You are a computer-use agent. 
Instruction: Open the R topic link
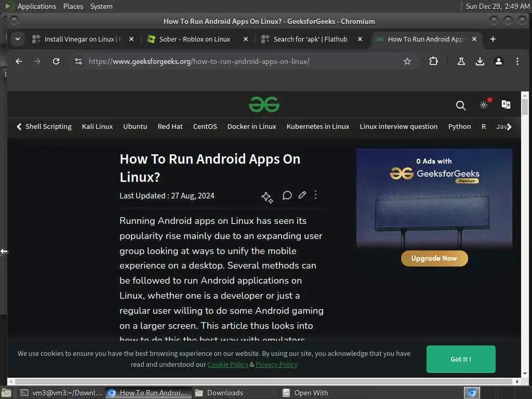tap(484, 127)
